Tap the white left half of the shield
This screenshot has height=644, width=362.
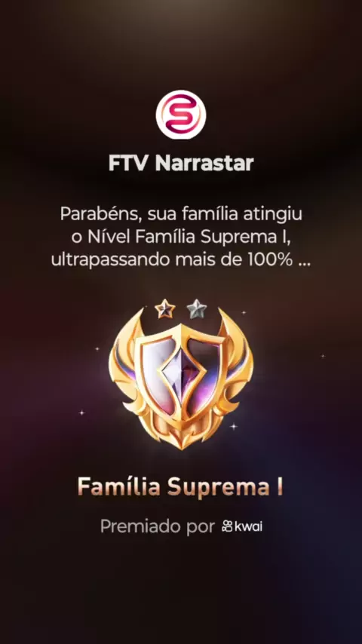tap(155, 370)
